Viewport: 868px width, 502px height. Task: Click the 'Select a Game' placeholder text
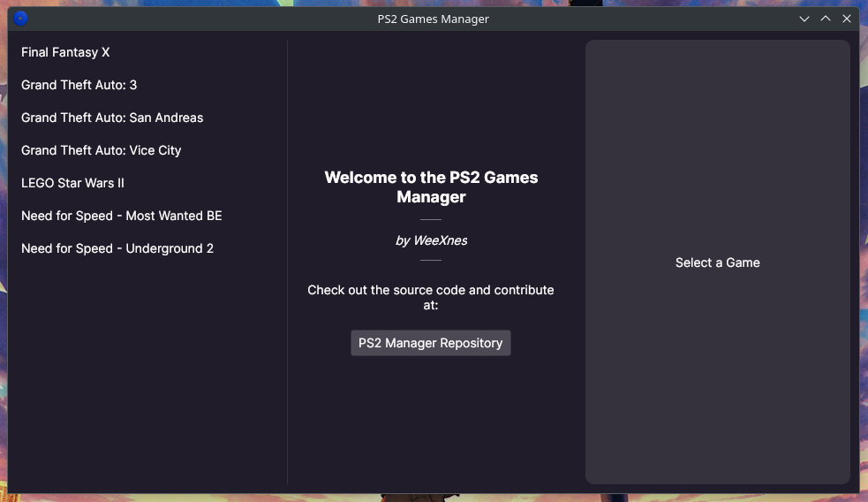point(717,262)
